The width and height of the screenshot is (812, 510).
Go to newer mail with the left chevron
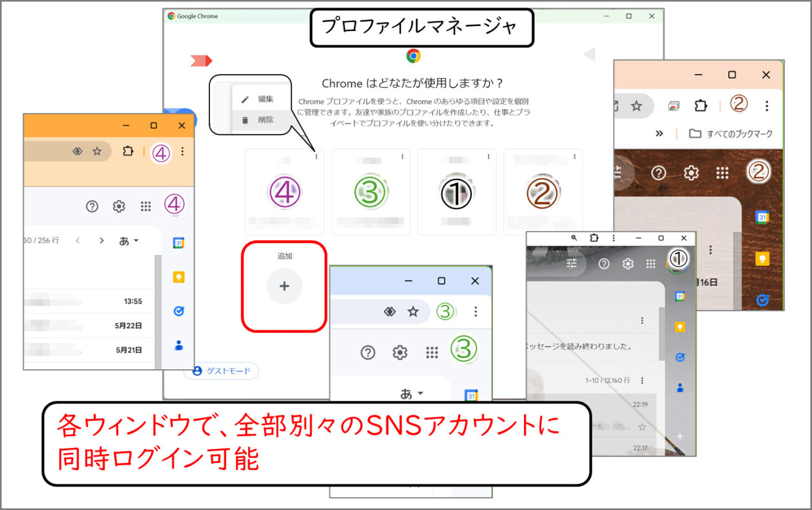click(x=77, y=240)
